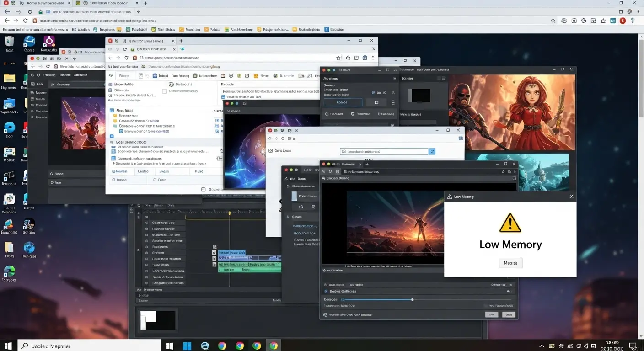Click star icon in white file window's address bar
Screen dimensions: 644x351
pyautogui.click(x=338, y=58)
